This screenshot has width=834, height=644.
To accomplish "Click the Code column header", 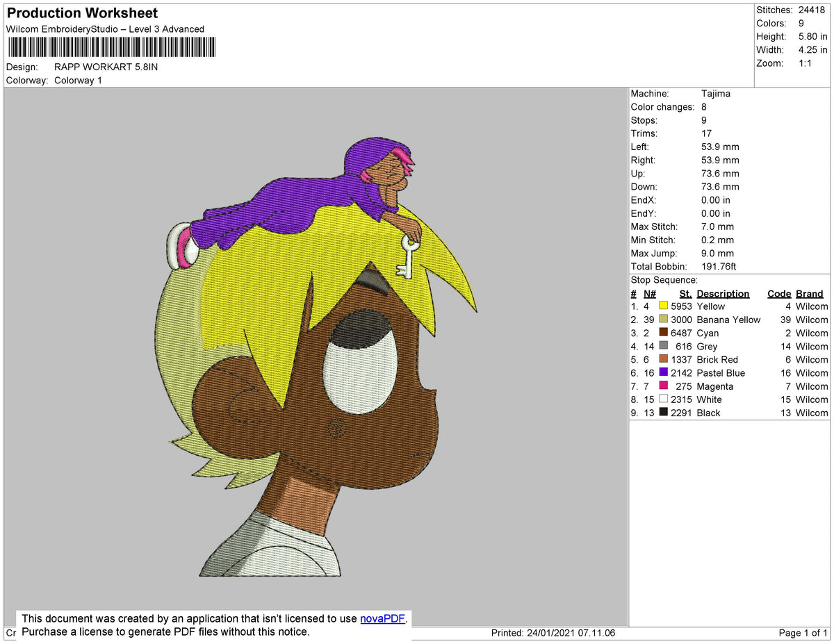I will pyautogui.click(x=778, y=294).
